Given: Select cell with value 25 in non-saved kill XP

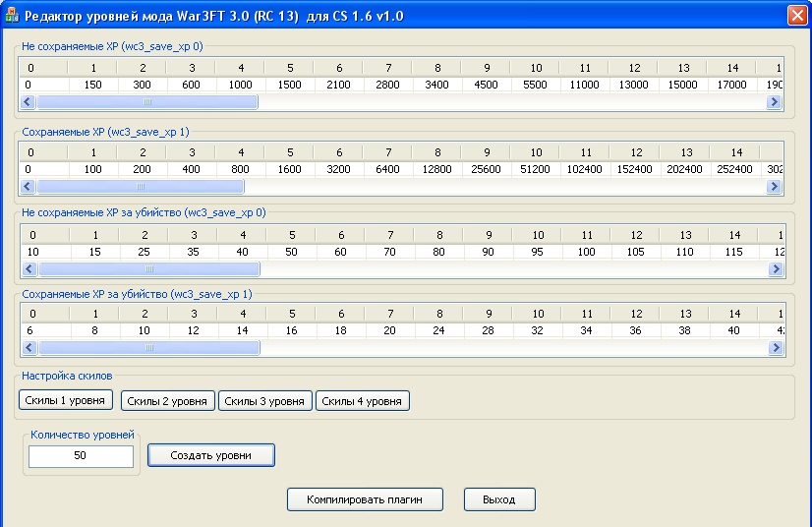Looking at the screenshot, I should (x=144, y=252).
